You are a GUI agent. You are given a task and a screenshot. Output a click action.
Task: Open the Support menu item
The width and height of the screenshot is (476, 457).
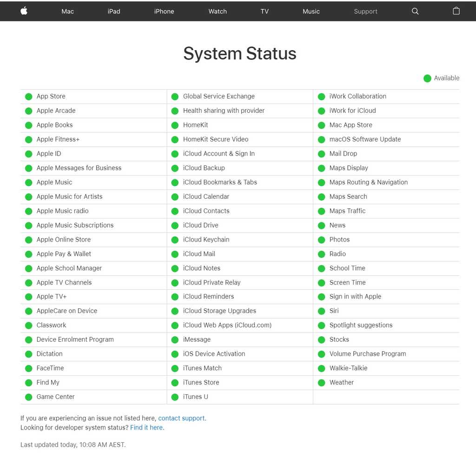click(x=365, y=11)
